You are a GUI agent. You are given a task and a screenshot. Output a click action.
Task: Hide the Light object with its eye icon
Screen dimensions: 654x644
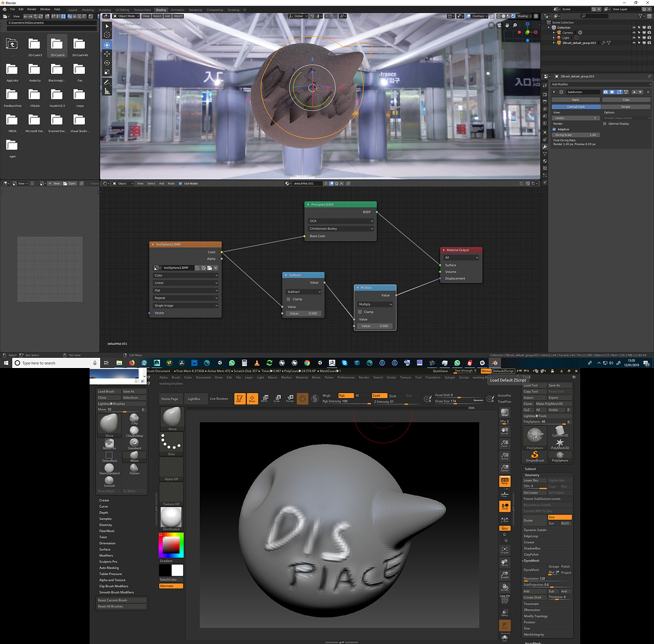[x=634, y=38]
